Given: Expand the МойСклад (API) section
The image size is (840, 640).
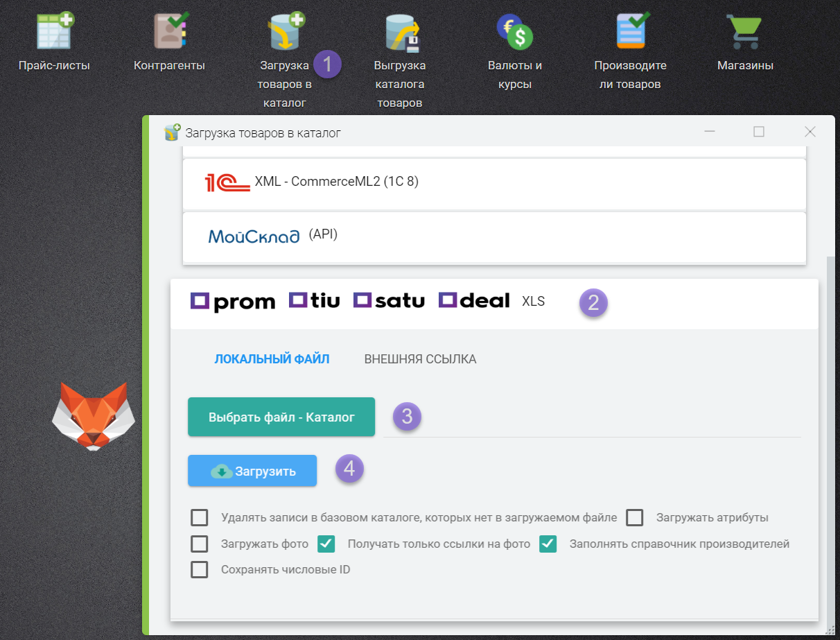Looking at the screenshot, I should [x=493, y=236].
